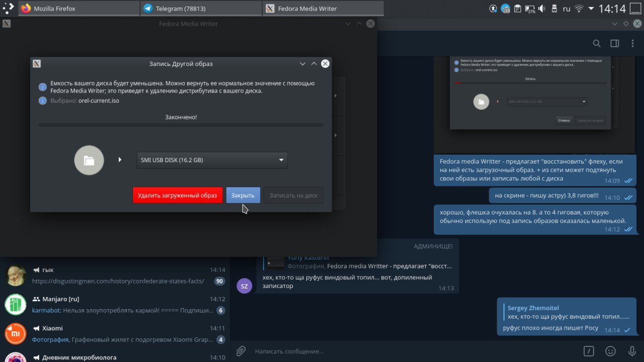Open the Xiaomi channel chat
Screen dimensions: 644x362
[115, 334]
